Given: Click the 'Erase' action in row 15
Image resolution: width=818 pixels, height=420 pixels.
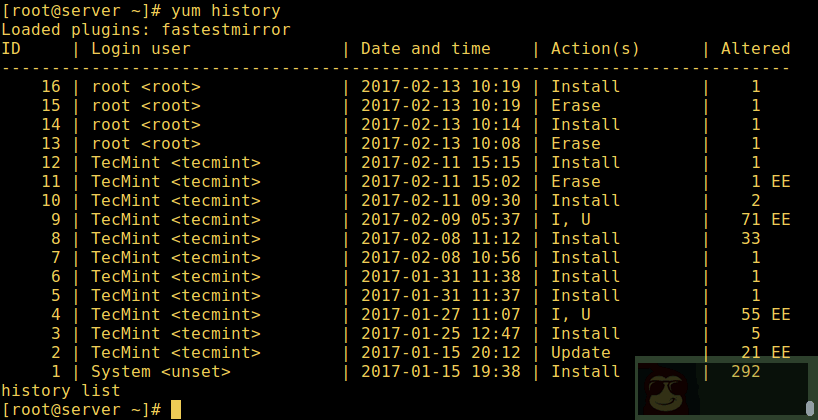Looking at the screenshot, I should tap(575, 106).
